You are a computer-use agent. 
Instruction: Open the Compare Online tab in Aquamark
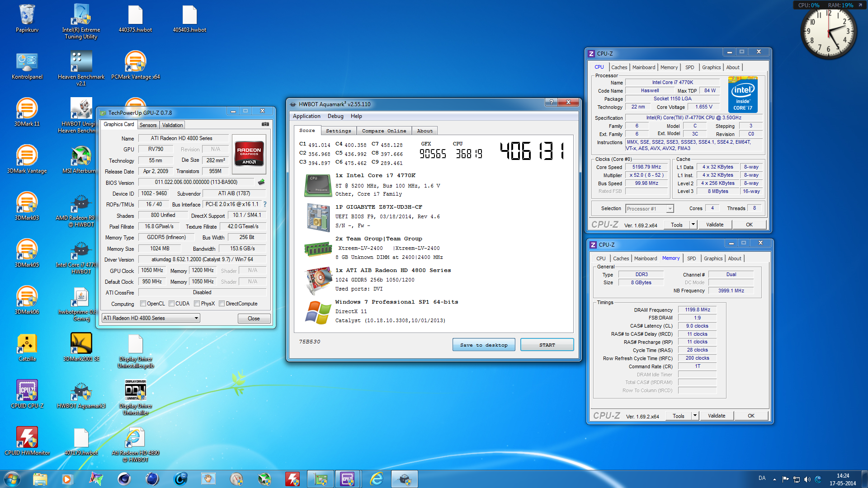384,131
